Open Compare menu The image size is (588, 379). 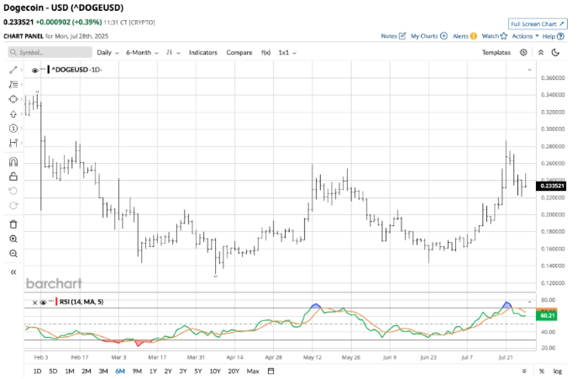(x=239, y=53)
